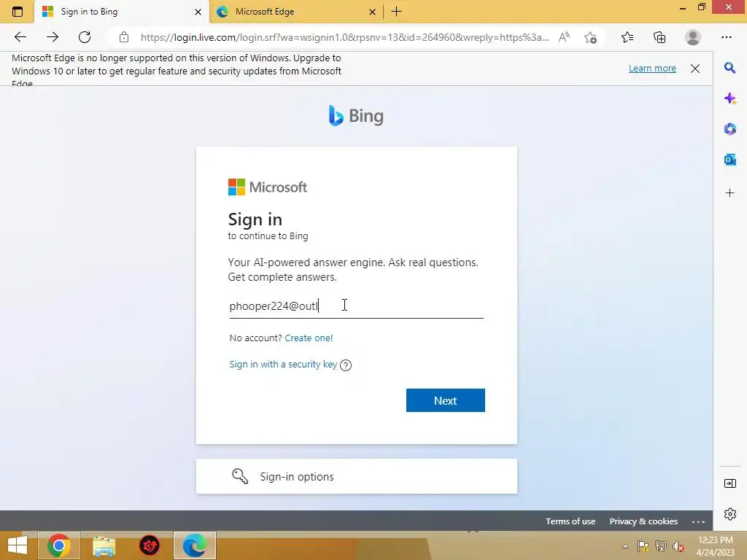Open sidebar Microsoft 365 icon
The image size is (747, 560).
point(729,129)
